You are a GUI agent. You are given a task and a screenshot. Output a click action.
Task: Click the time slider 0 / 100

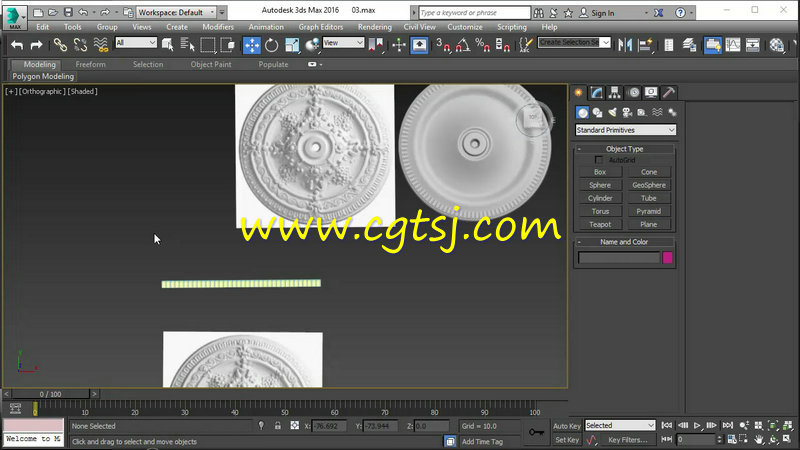[51, 394]
